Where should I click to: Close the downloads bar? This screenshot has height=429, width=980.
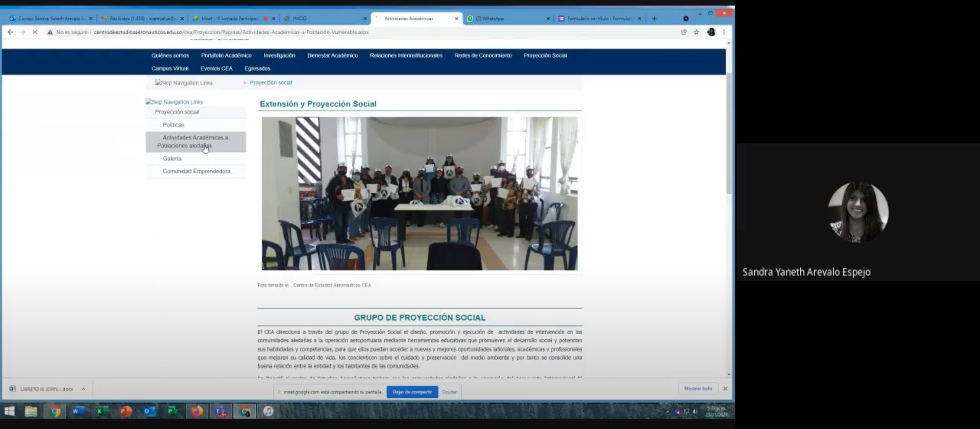[x=725, y=389]
